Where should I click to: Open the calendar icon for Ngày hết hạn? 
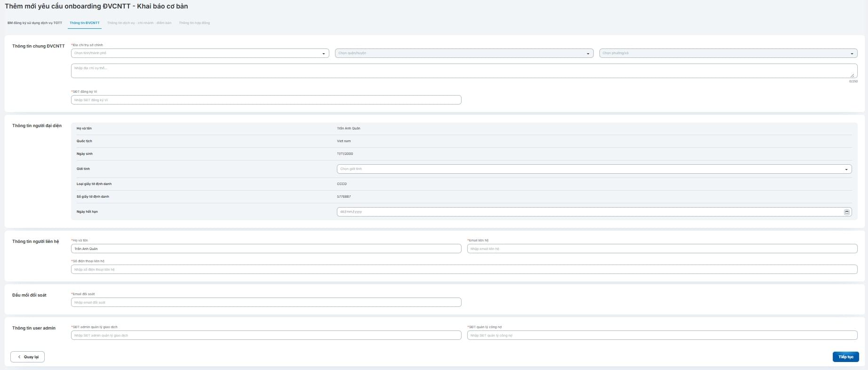coord(846,212)
